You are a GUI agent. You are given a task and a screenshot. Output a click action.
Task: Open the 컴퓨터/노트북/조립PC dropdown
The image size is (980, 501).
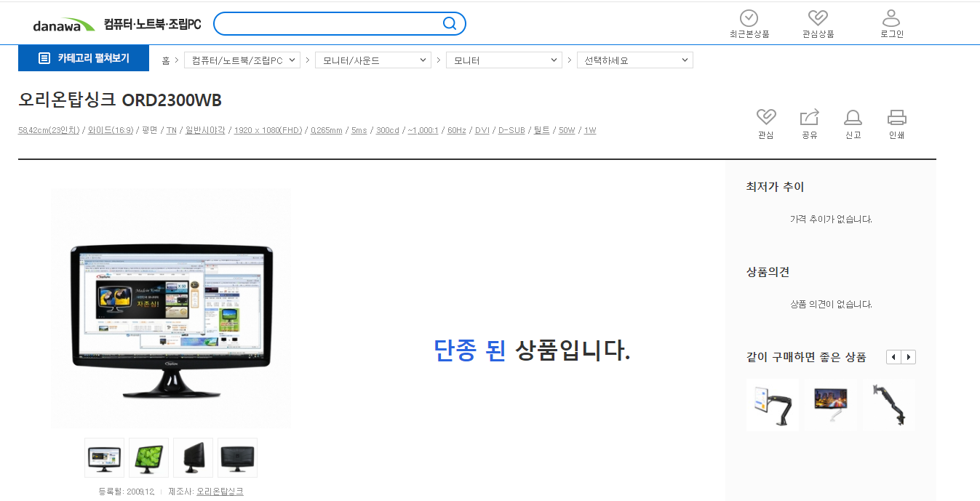(242, 60)
